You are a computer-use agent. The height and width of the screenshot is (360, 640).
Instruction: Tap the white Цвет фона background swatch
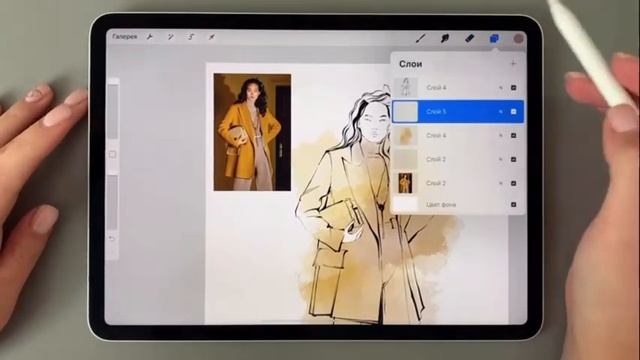406,204
